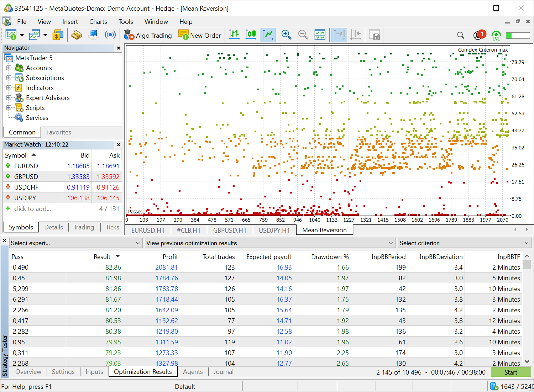This screenshot has height=392, width=534.
Task: Switch to the Inputs tab
Action: [x=94, y=372]
